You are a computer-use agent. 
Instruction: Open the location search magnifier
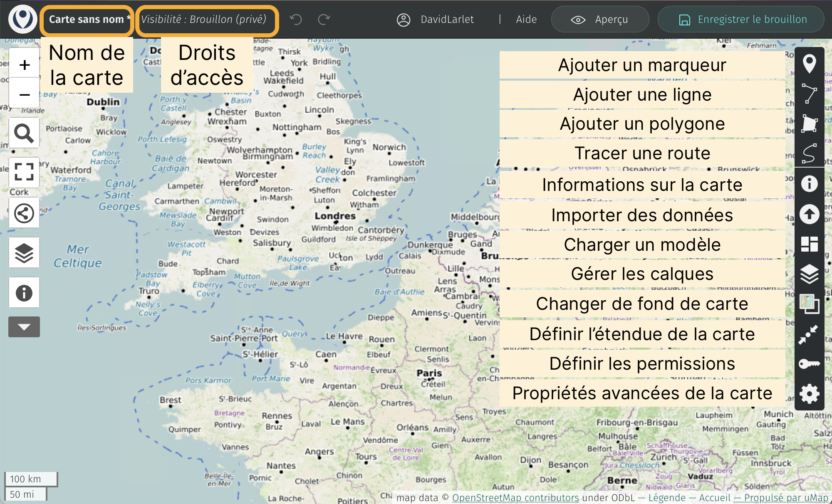point(24,133)
